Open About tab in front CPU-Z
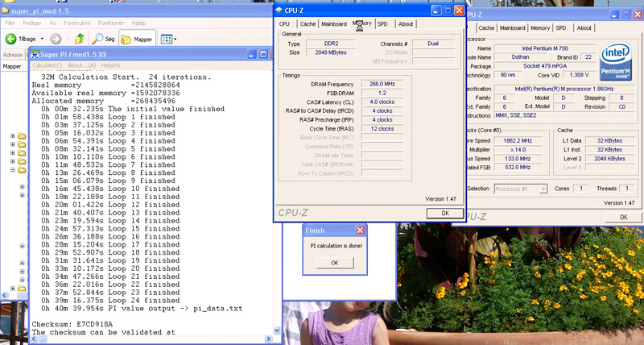This screenshot has height=345, width=644. point(406,24)
